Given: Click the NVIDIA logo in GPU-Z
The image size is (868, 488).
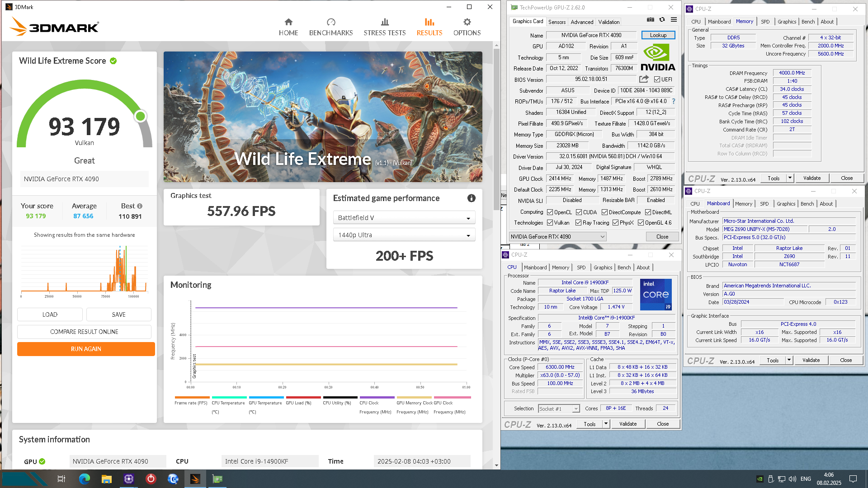Looking at the screenshot, I should click(658, 57).
